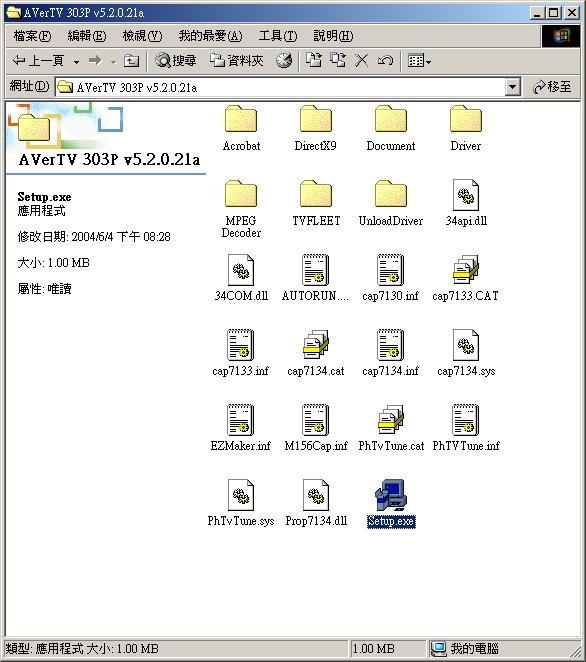Click the Move To toolbar icon
This screenshot has height=662, width=586.
pos(314,60)
